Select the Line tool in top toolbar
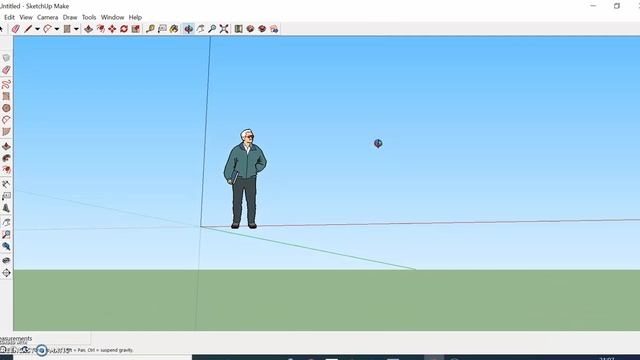 pos(28,29)
